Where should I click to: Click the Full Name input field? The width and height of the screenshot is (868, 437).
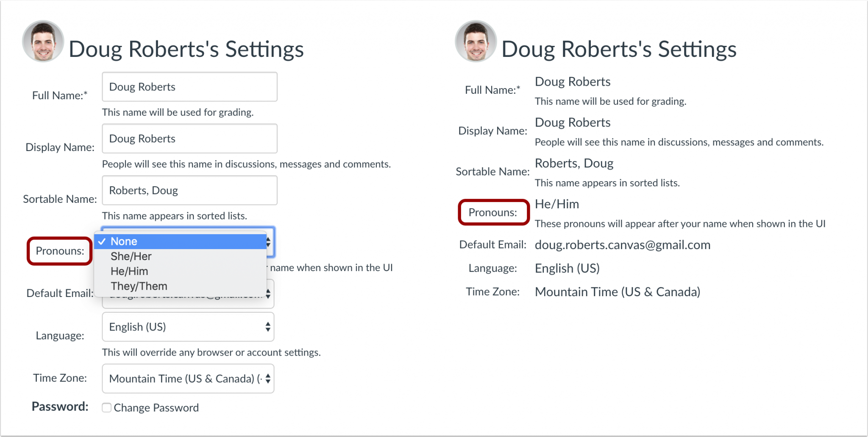tap(189, 87)
